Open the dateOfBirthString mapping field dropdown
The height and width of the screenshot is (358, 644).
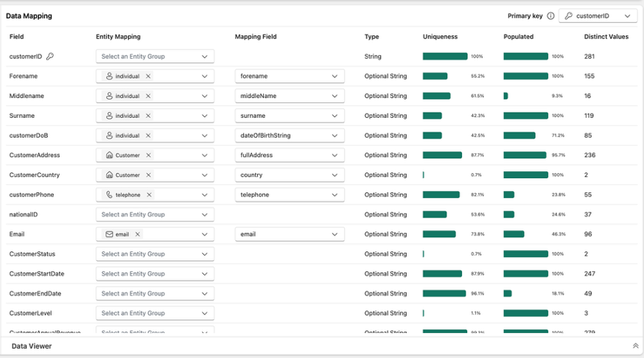coord(290,136)
